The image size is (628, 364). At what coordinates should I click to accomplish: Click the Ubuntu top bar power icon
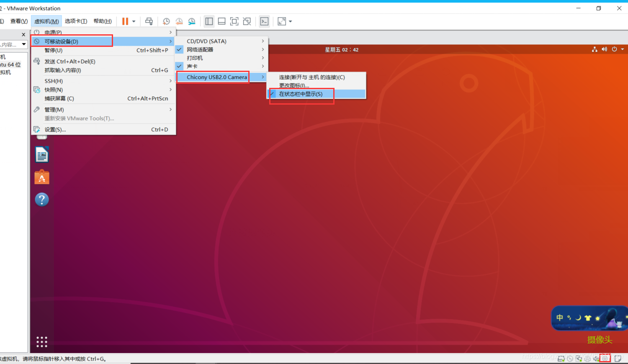pyautogui.click(x=614, y=49)
